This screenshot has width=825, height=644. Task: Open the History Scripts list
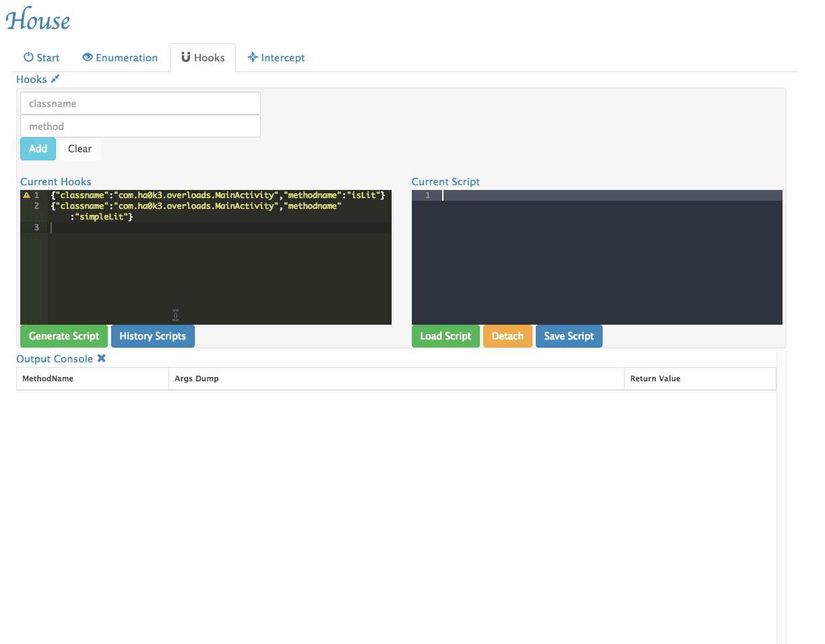153,335
